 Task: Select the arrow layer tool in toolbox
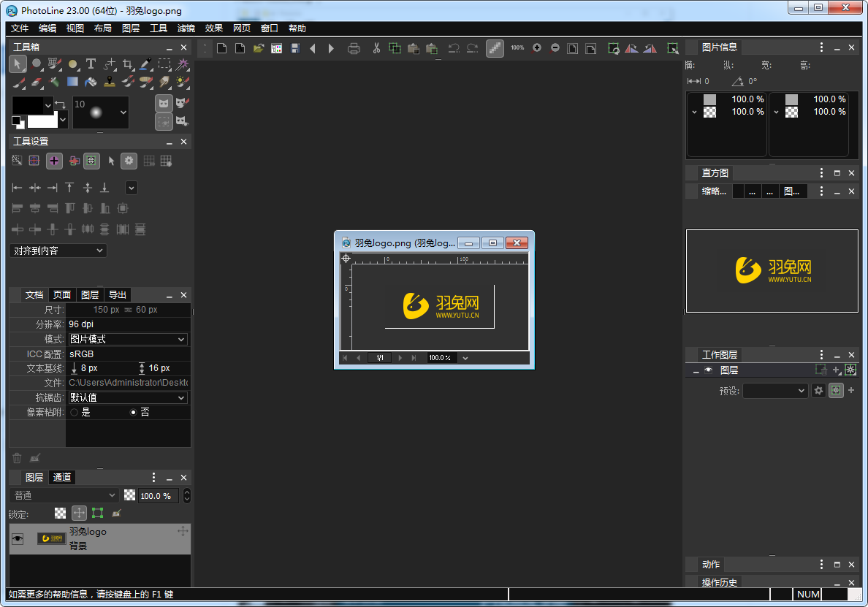click(18, 64)
